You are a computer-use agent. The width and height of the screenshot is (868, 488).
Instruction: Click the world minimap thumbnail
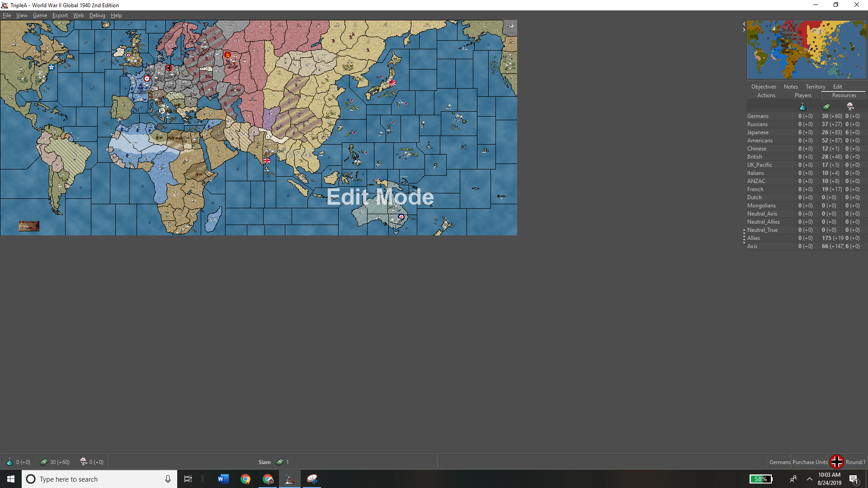[807, 50]
